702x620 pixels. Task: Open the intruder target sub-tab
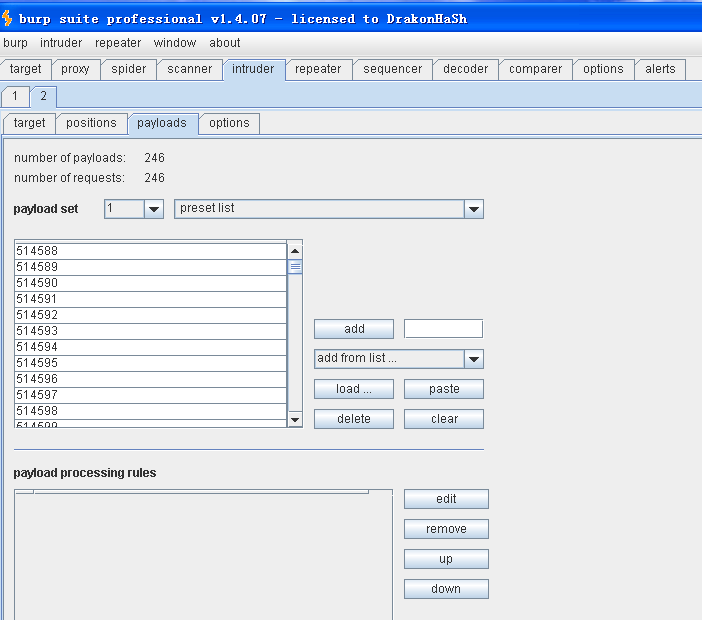(29, 123)
